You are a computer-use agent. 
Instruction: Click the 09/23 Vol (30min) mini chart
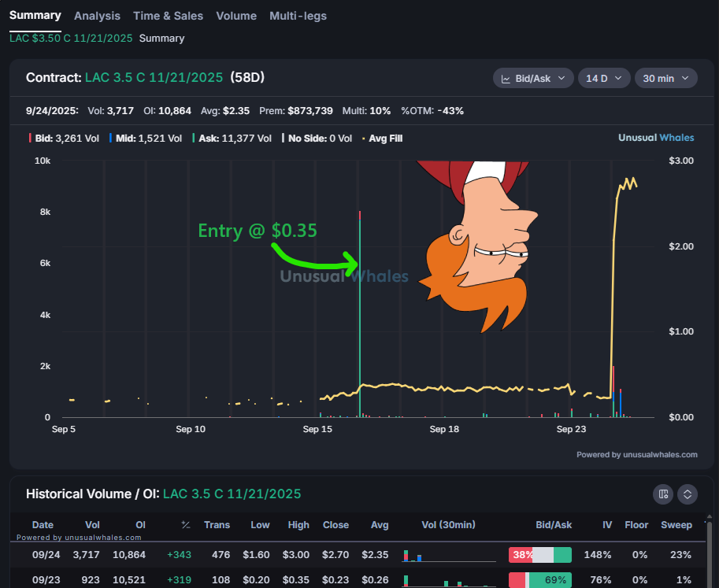click(449, 580)
